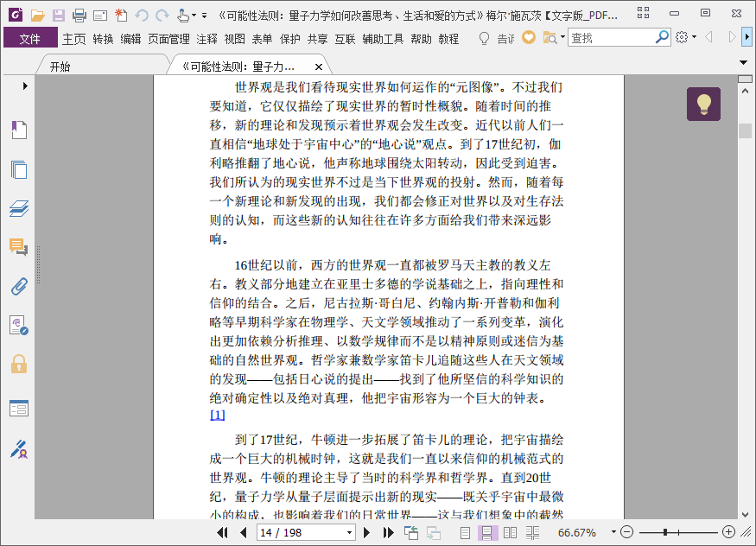This screenshot has height=546, width=756.
Task: Click the next search result arrow
Action: [x=732, y=36]
